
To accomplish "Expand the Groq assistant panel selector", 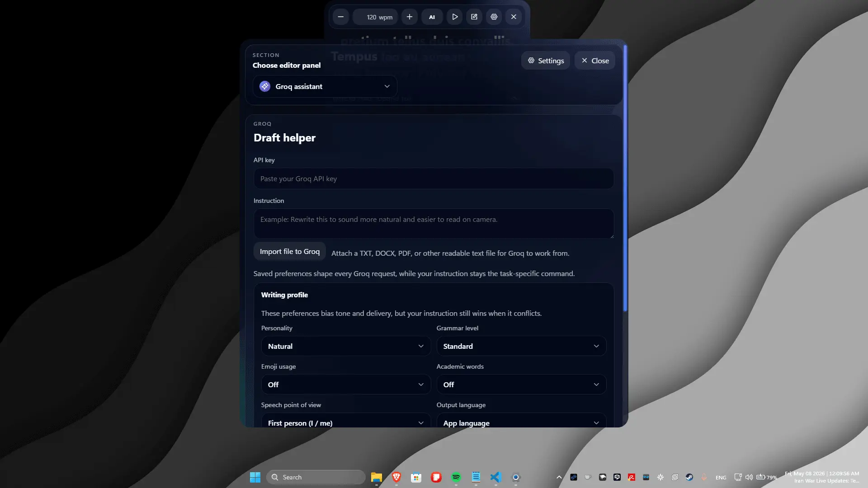I will coord(325,86).
